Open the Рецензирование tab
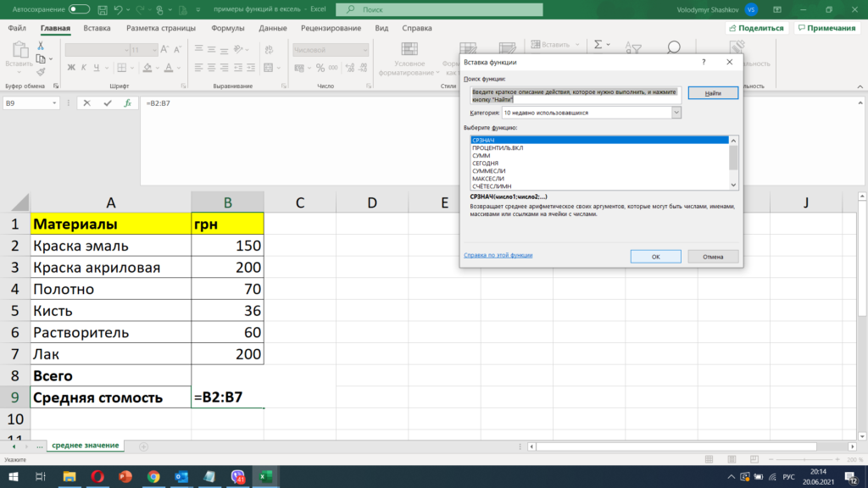Screen dimensions: 868x488 coord(331,28)
